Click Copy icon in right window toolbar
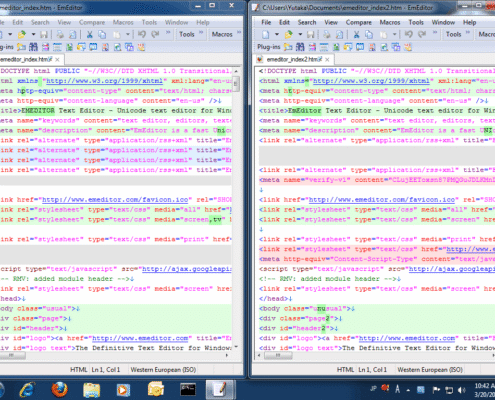The image size is (495, 400). click(369, 34)
